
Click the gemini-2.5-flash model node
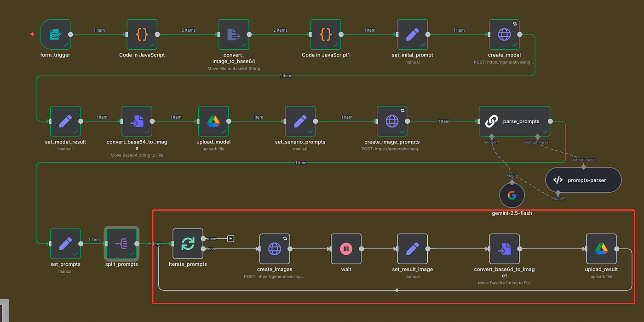point(512,195)
